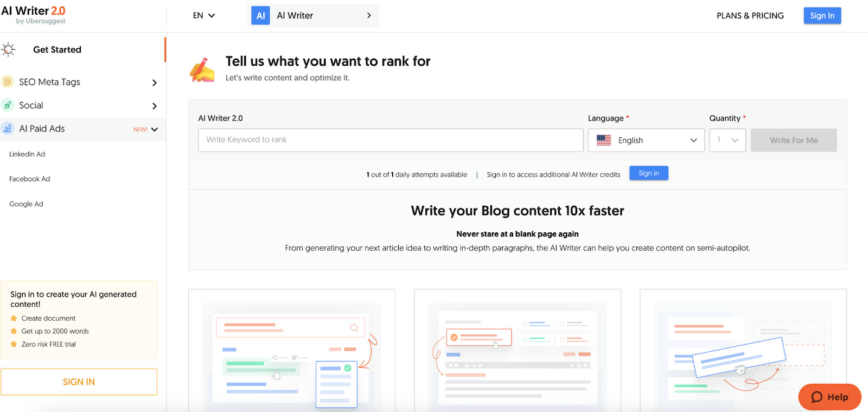Click 'Tell us what you want to rank for'
Image resolution: width=868 pixels, height=412 pixels.
[x=328, y=61]
